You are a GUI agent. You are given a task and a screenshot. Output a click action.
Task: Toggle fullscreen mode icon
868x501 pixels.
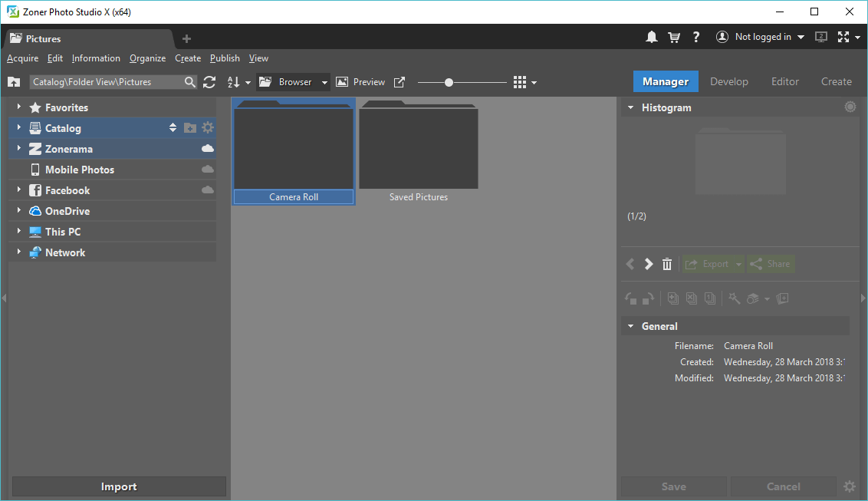tap(843, 37)
